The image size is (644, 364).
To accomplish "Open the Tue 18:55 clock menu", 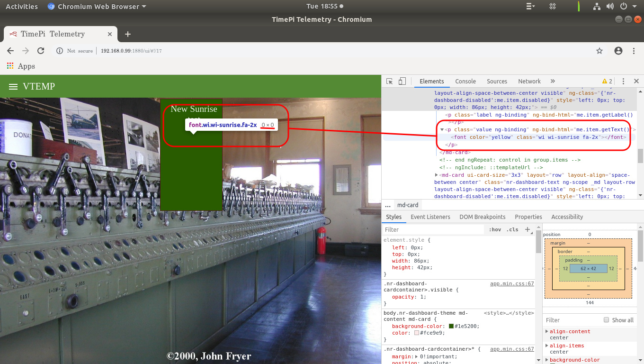I will coord(325,7).
